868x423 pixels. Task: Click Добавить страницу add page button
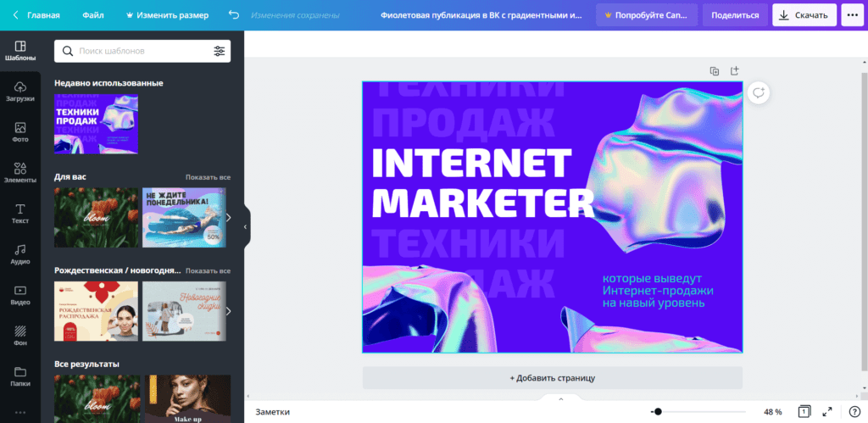(552, 377)
